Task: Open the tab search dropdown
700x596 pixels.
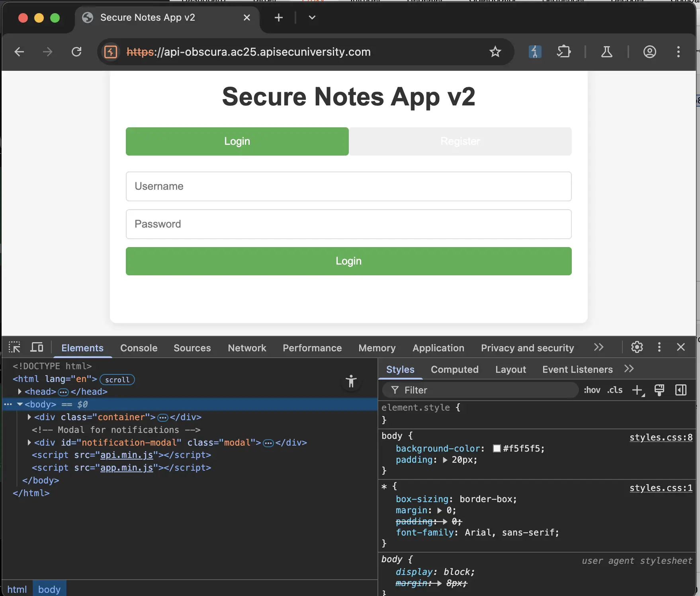Action: click(312, 18)
